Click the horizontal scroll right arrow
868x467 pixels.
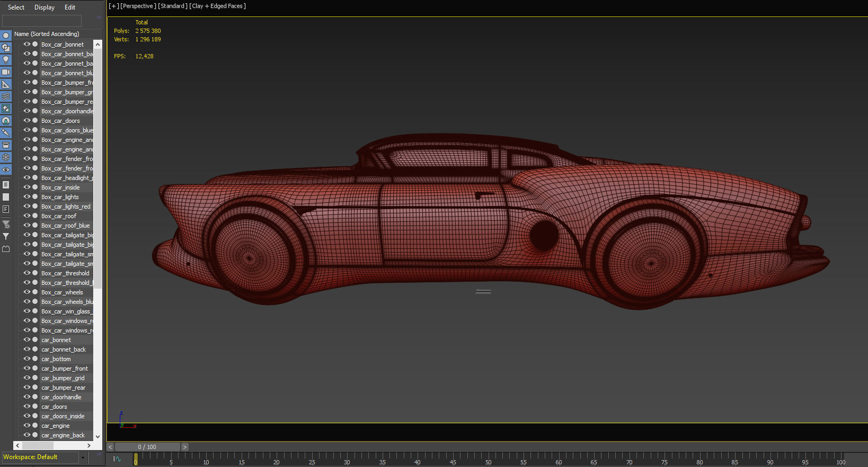click(89, 446)
